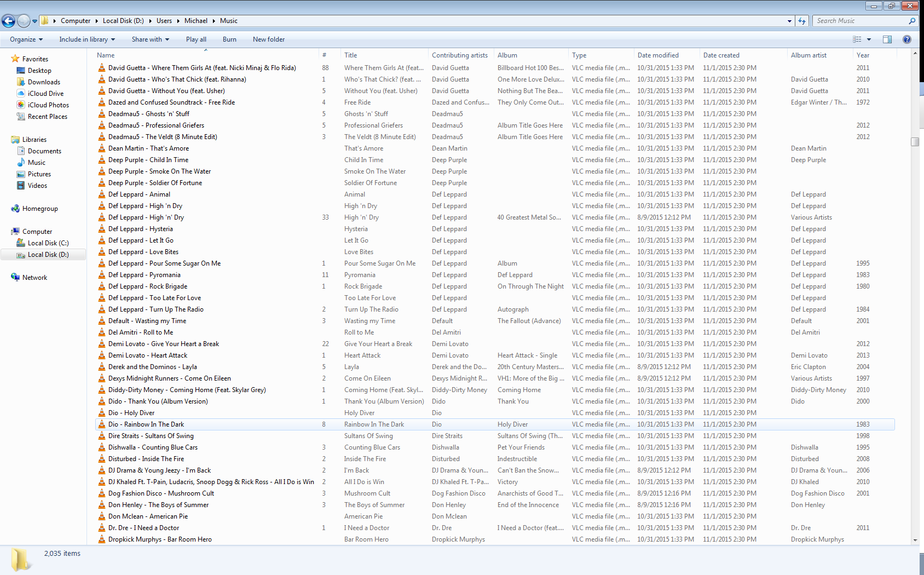This screenshot has width=924, height=575.
Task: Open the Recent Places icon in sidebar
Action: tap(21, 117)
